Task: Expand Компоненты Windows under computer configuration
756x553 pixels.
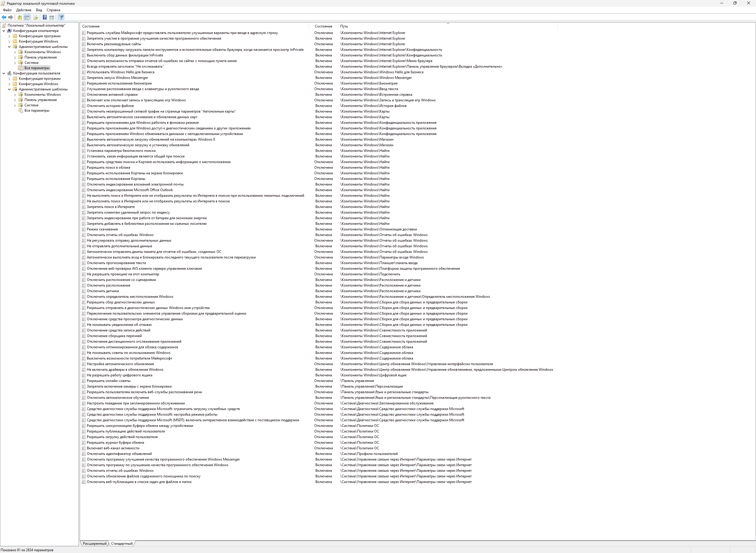Action: 15,52
